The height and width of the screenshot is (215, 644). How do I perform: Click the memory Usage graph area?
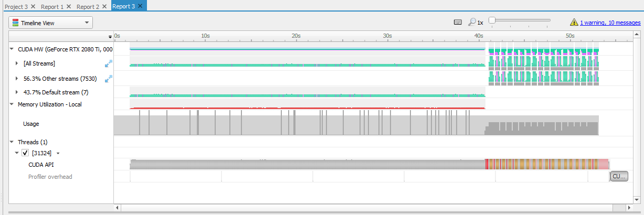click(x=356, y=123)
